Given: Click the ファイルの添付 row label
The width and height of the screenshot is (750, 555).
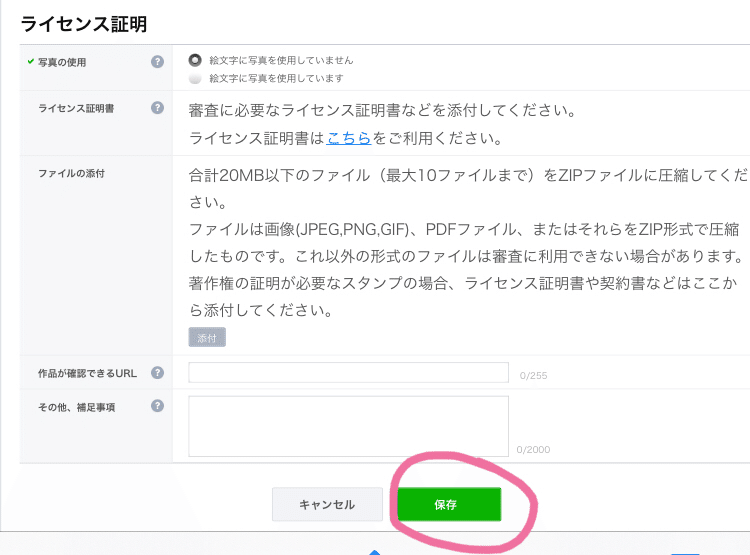Looking at the screenshot, I should pos(71,174).
